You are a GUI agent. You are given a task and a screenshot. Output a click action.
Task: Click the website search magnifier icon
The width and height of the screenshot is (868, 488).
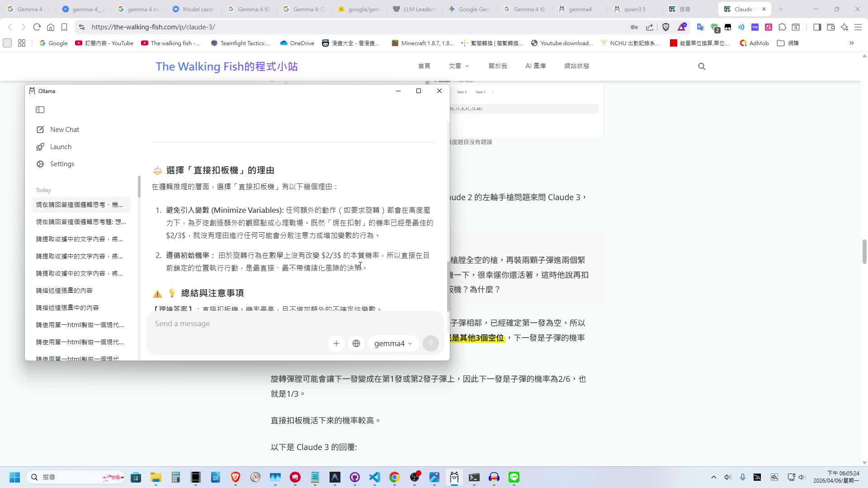point(702,66)
